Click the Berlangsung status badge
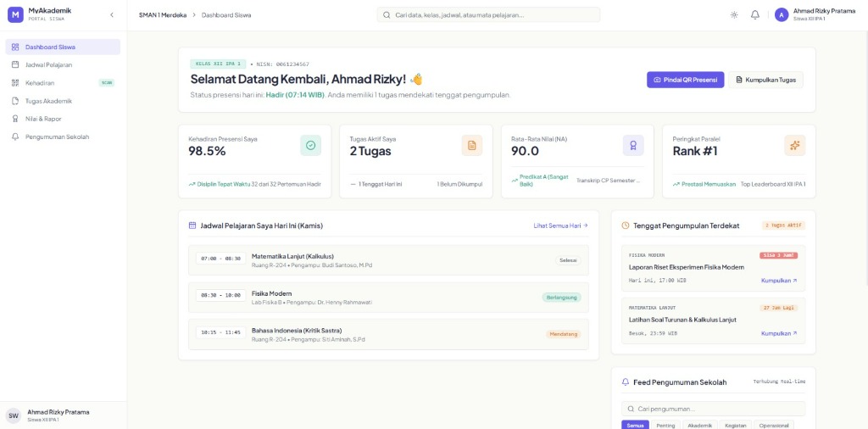This screenshot has width=868, height=429. [561, 298]
